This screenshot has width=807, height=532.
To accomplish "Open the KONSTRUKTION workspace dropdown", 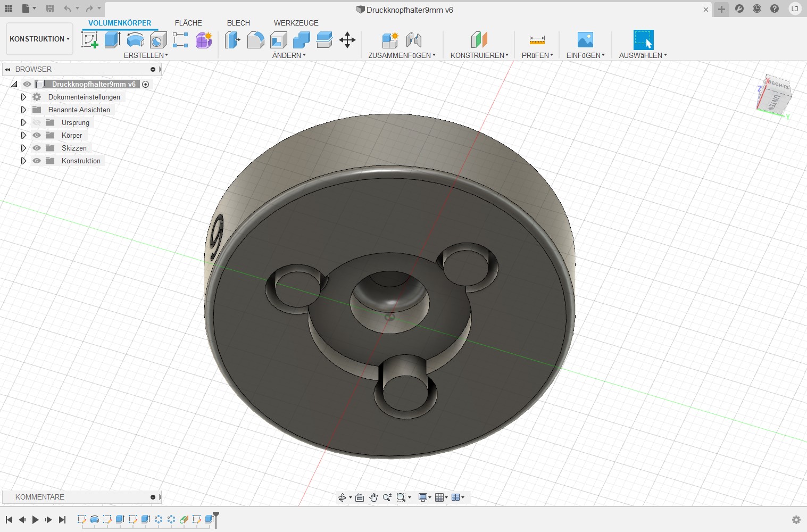I will point(39,39).
